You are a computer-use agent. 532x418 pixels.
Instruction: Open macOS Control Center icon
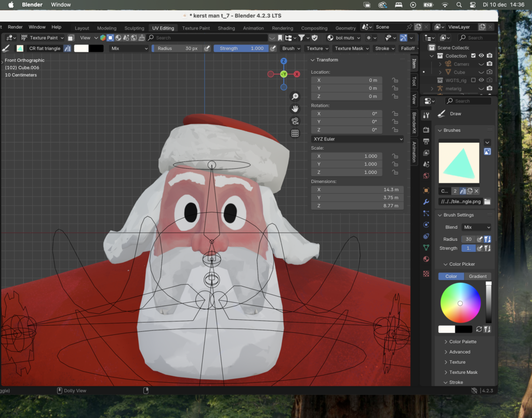473,5
